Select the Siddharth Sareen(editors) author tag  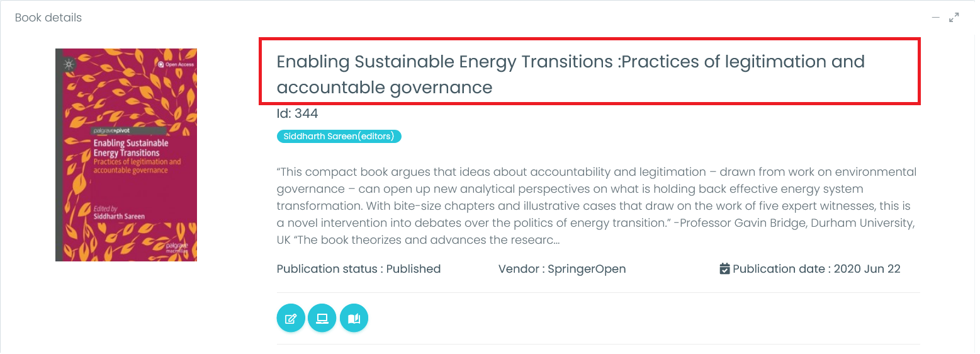click(x=339, y=136)
